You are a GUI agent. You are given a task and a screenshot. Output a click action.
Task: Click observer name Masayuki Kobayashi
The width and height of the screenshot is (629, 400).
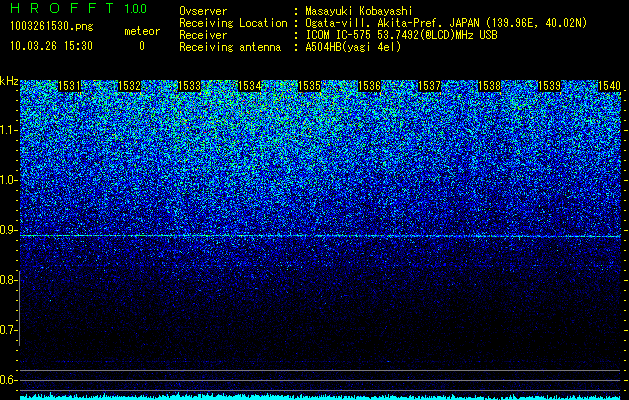tap(359, 11)
